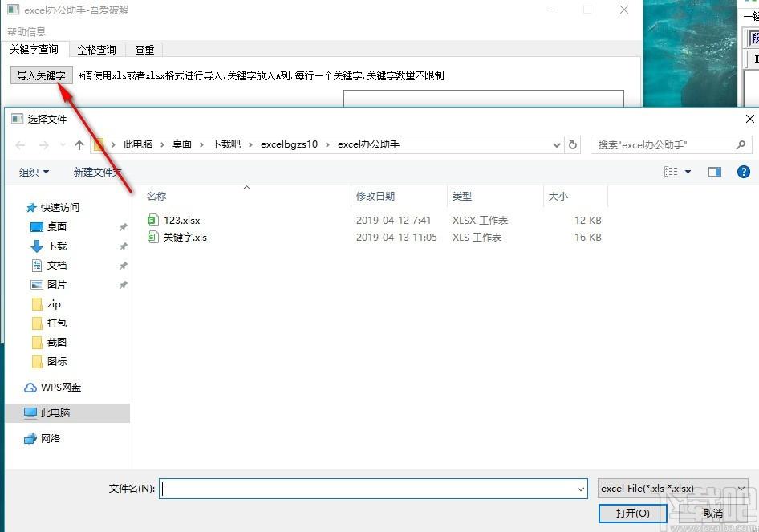Click 下载吧 in the address breadcrumb
The width and height of the screenshot is (759, 532).
tap(226, 144)
